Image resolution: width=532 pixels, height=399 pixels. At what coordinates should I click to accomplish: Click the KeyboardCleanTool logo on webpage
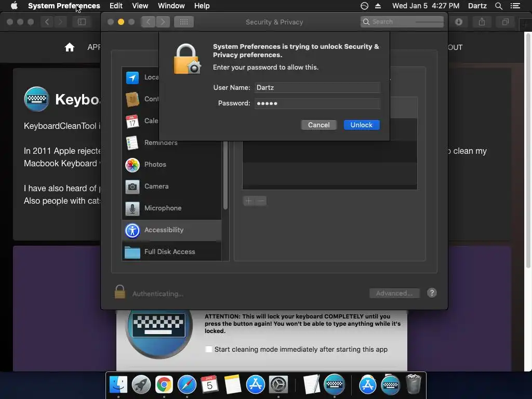(37, 99)
